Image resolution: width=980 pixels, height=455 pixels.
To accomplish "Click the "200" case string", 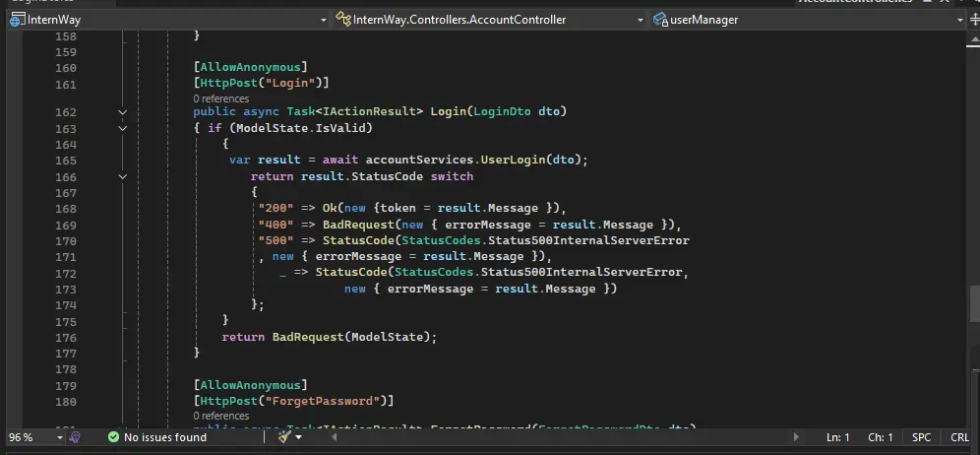I will (276, 208).
